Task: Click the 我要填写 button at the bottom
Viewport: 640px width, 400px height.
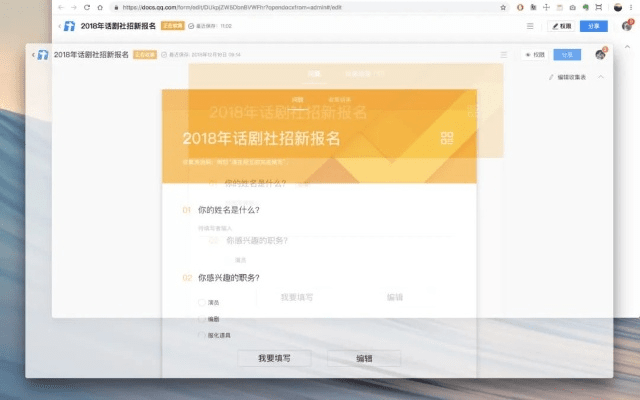Action: click(x=274, y=358)
